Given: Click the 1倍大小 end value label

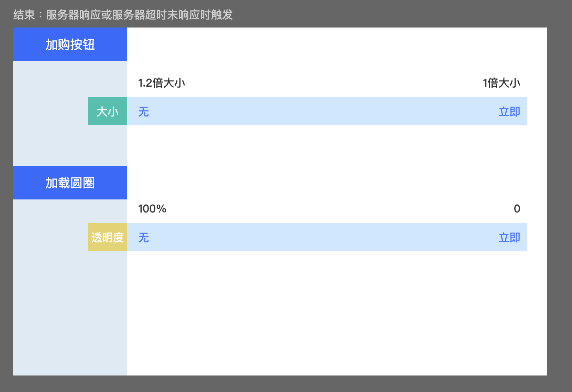Looking at the screenshot, I should 501,83.
